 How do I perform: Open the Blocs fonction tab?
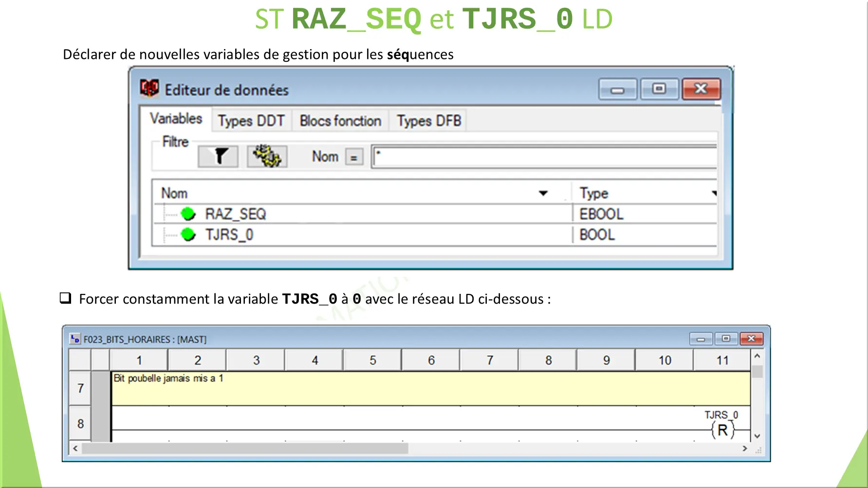pyautogui.click(x=340, y=120)
